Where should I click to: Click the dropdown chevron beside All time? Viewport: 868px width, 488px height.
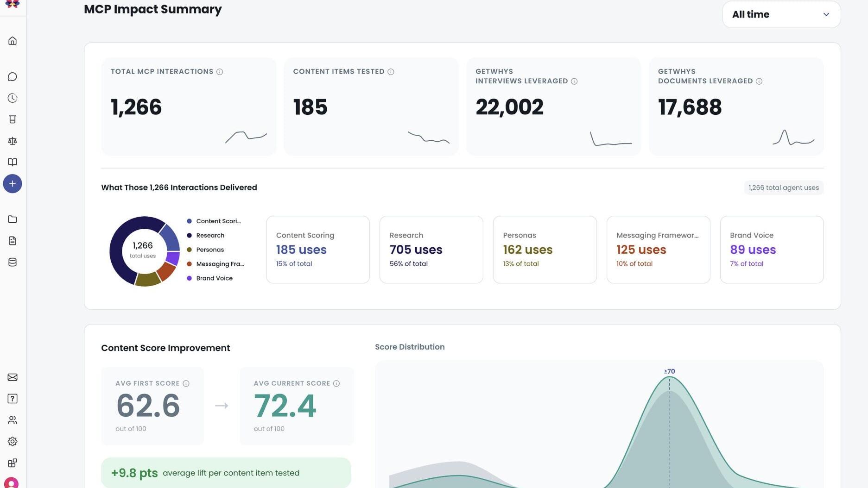826,14
